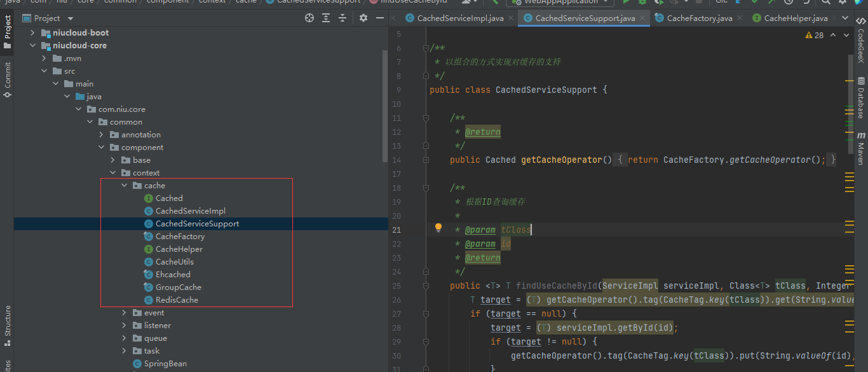Click the Expand All icon in Project panel
This screenshot has height=372, width=868.
pos(327,18)
